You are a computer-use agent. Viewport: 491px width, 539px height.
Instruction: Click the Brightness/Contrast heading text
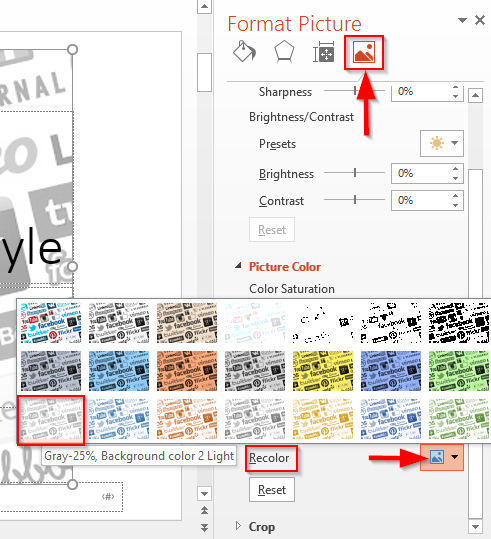301,117
